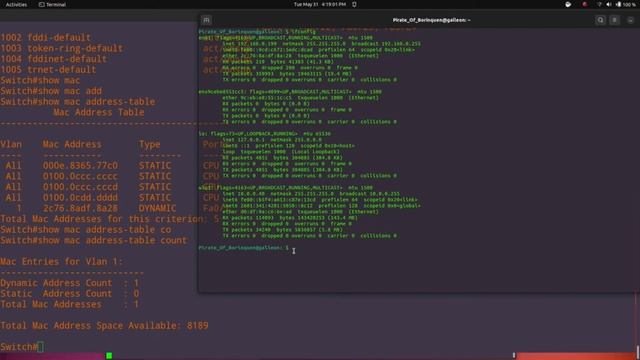Click the DYNAMIC type entry
This screenshot has width=640, height=360.
coord(158,208)
